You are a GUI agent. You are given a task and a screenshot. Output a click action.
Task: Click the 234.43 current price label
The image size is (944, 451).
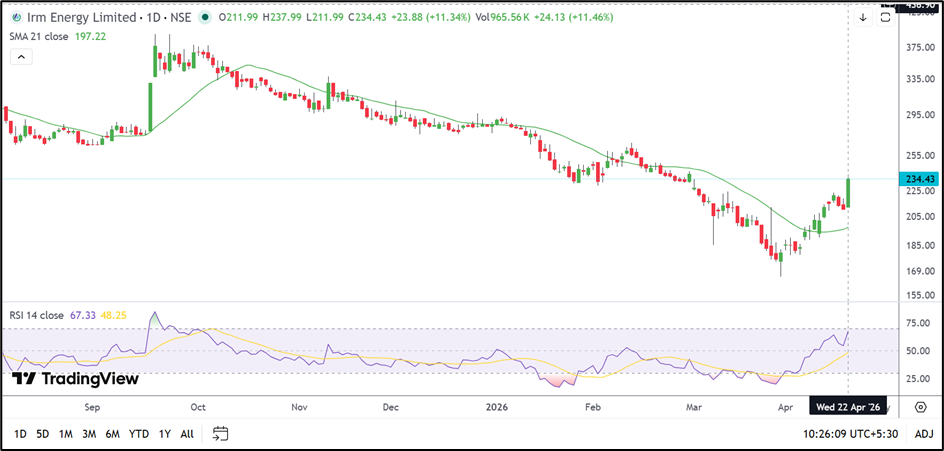919,179
